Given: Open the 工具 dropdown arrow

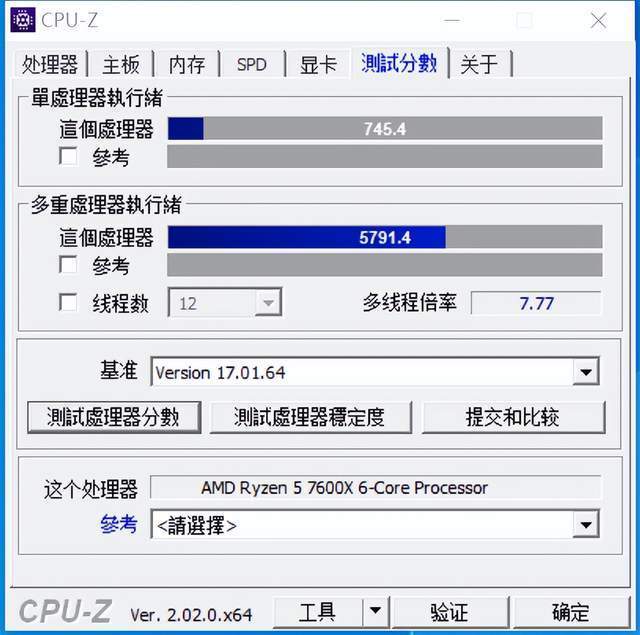Looking at the screenshot, I should pos(376,611).
